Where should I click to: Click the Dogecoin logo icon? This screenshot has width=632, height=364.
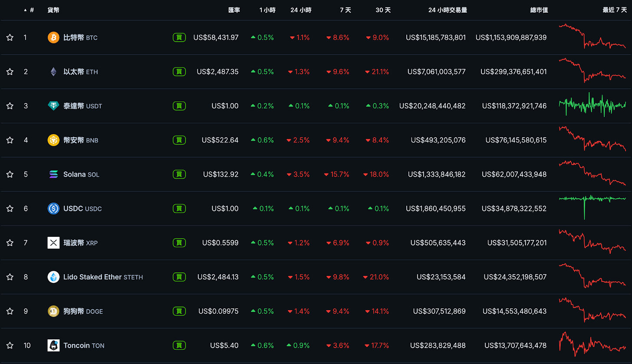coord(53,311)
